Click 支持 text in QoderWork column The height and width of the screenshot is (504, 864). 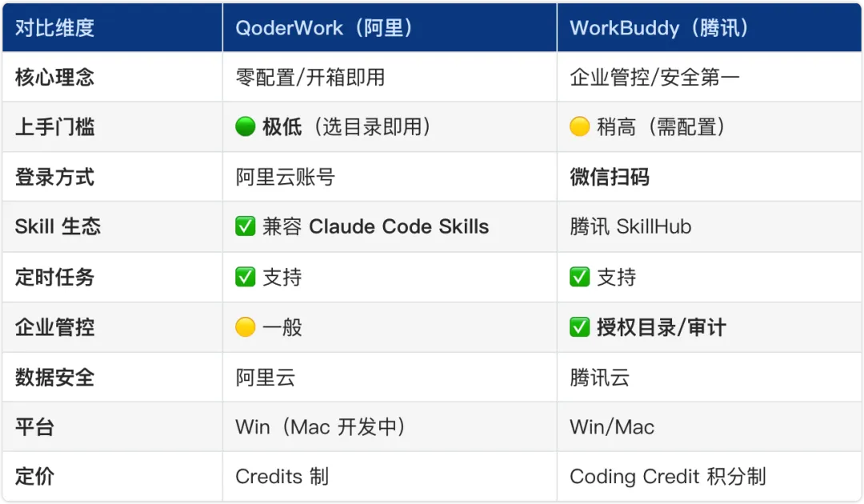coord(282,277)
